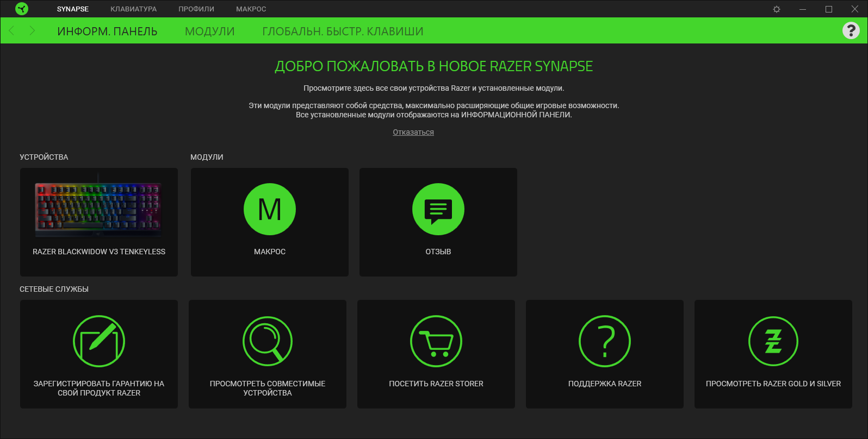Switch to the Synapse top menu tab
This screenshot has height=439, width=868.
click(73, 9)
